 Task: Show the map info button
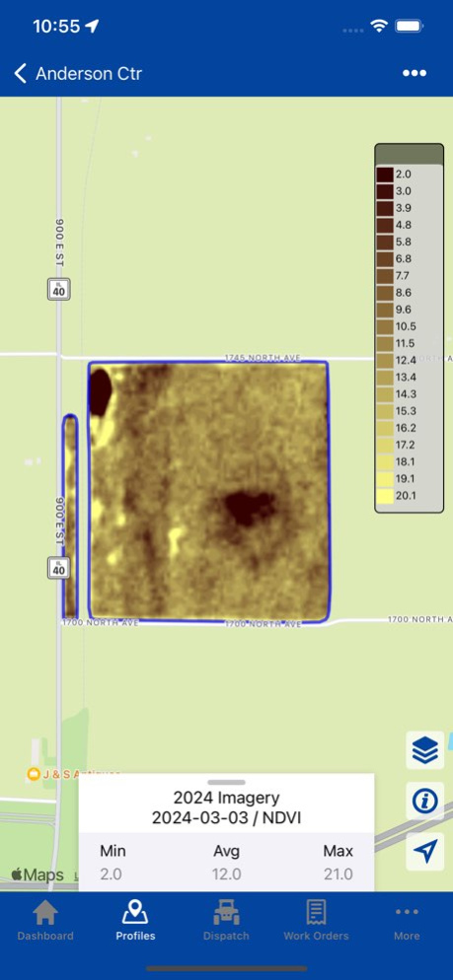click(424, 801)
